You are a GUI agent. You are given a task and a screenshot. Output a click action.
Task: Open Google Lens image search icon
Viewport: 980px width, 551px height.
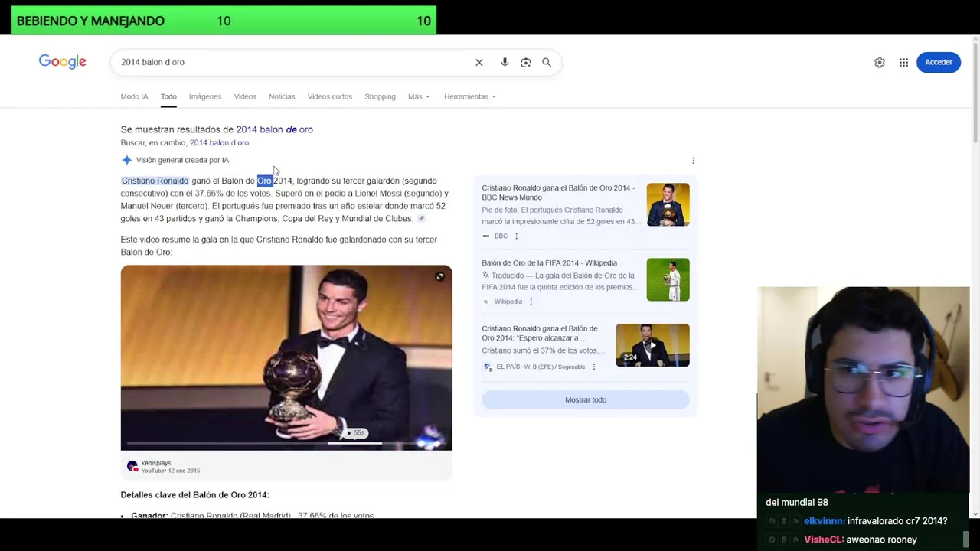[526, 62]
